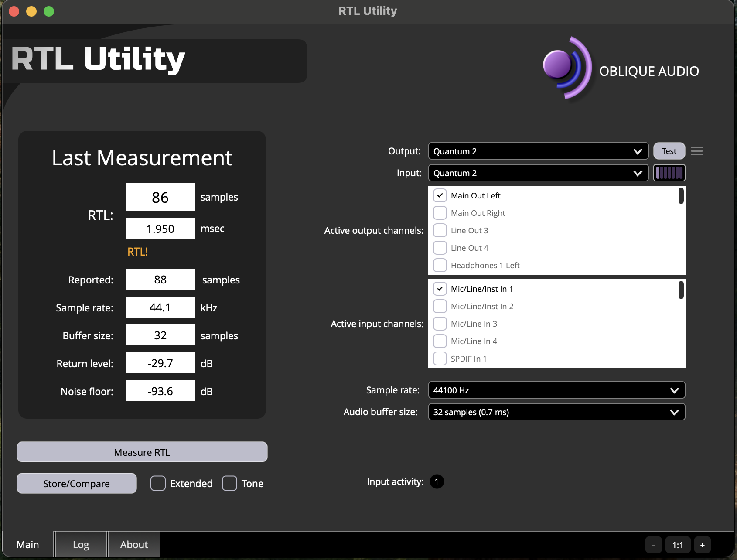
Task: Click the Store/Compare button
Action: tap(77, 483)
